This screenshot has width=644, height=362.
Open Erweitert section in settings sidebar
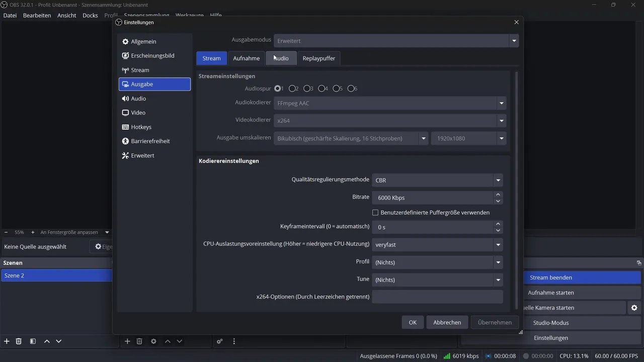(x=154, y=155)
